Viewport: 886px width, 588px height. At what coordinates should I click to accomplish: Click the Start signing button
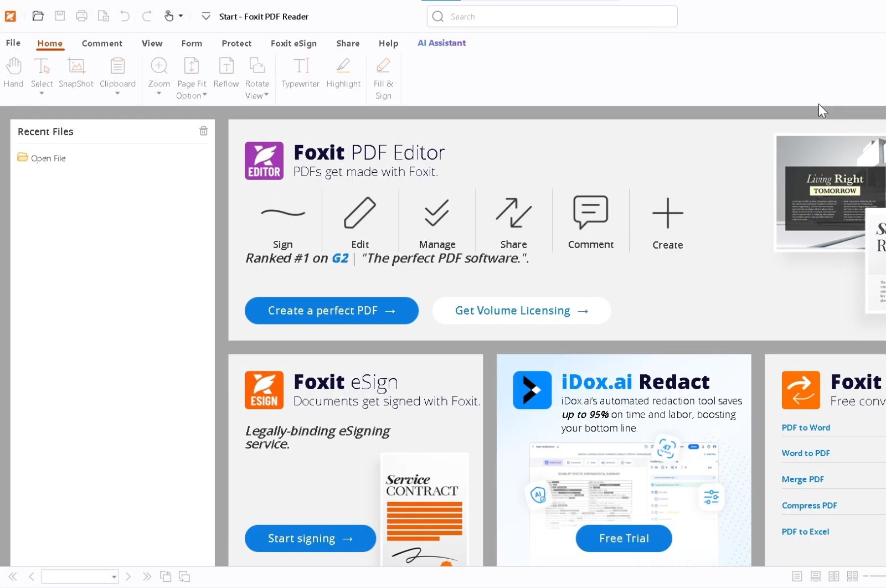(x=310, y=538)
